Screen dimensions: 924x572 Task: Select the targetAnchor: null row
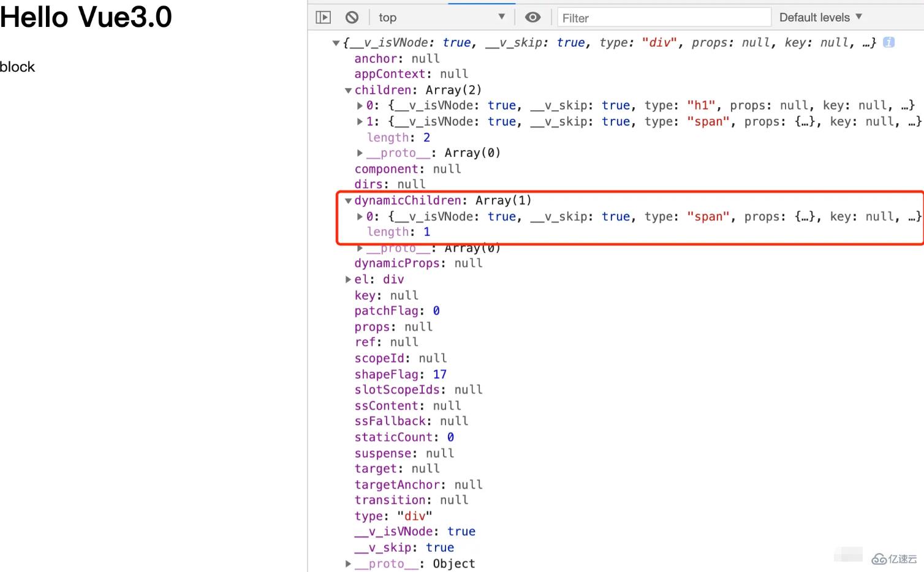click(x=418, y=485)
